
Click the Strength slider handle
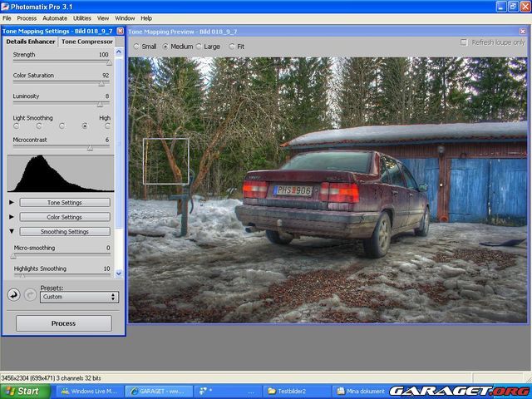(x=109, y=63)
